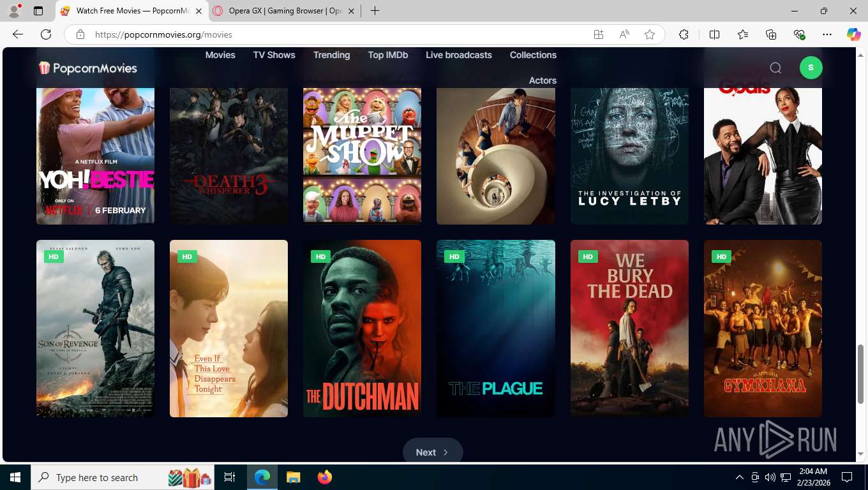The width and height of the screenshot is (868, 490).
Task: Go to Next page of movies
Action: tap(433, 452)
